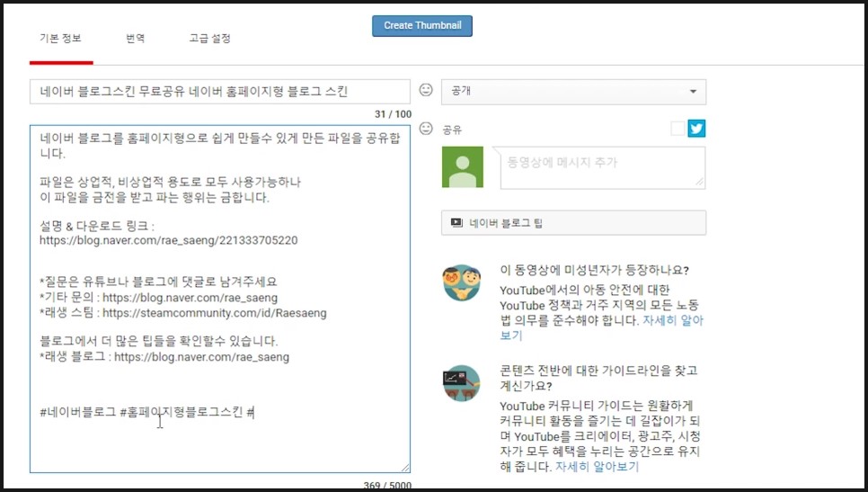This screenshot has width=868, height=492.
Task: Click the 369 / 5000 description counter
Action: 387,486
